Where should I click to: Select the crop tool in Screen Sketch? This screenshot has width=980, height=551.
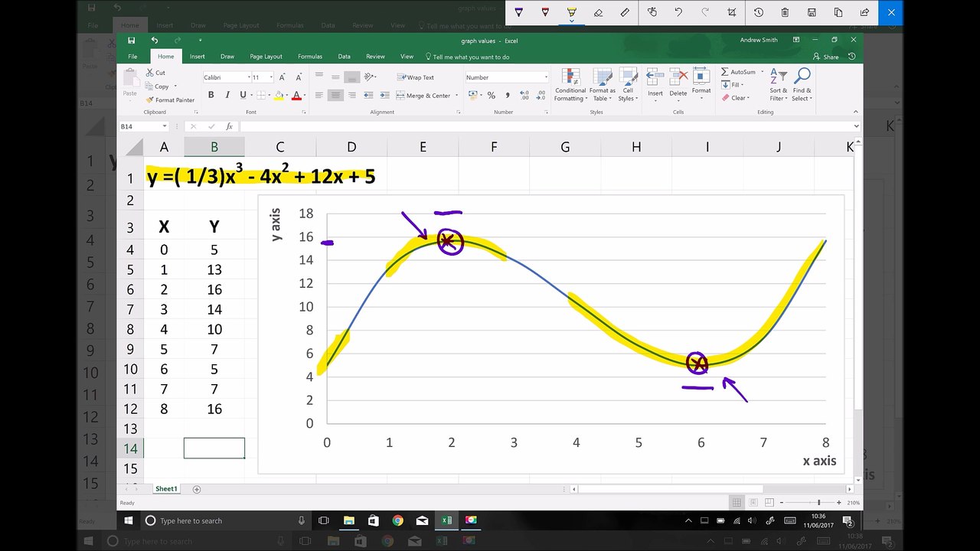732,12
